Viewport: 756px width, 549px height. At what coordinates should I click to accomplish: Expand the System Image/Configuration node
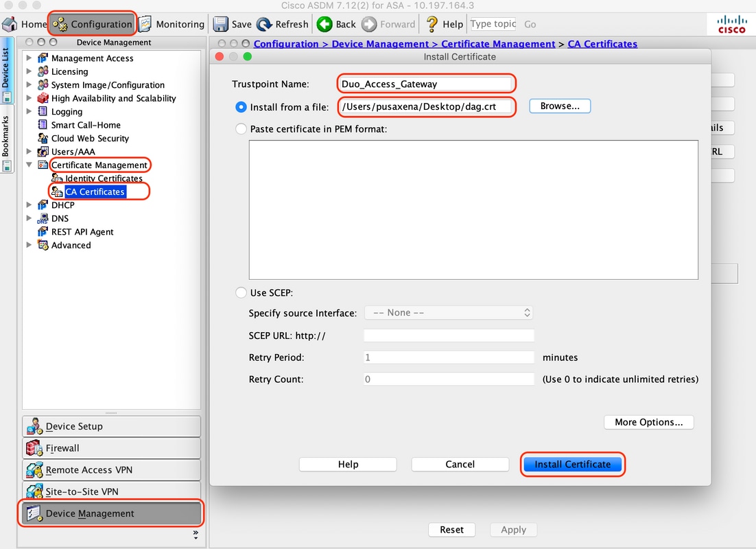tap(29, 85)
